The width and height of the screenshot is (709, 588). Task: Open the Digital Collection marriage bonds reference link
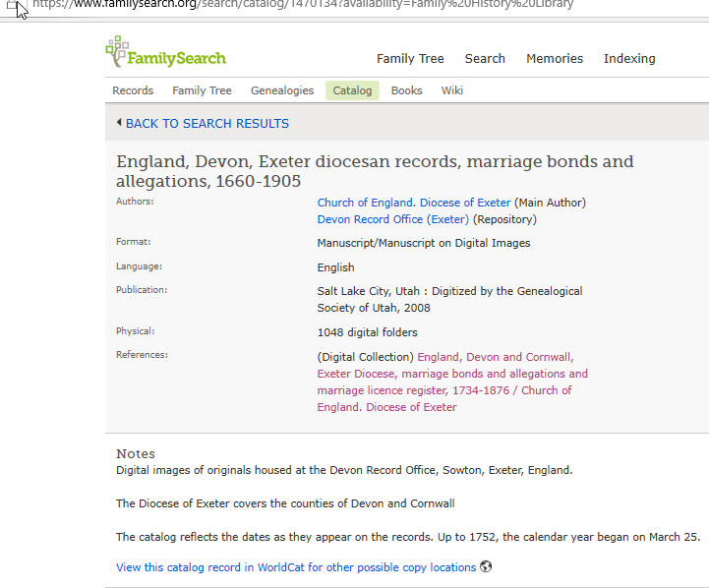tap(452, 382)
